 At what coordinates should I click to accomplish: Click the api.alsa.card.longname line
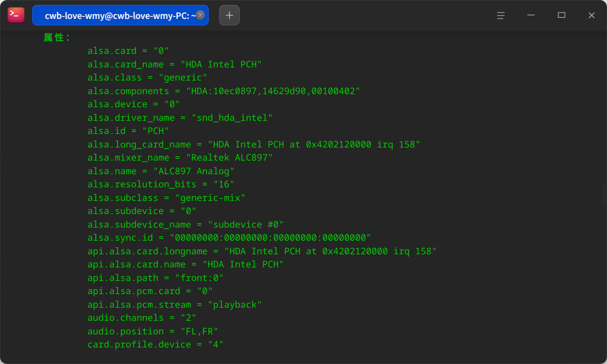coord(262,251)
